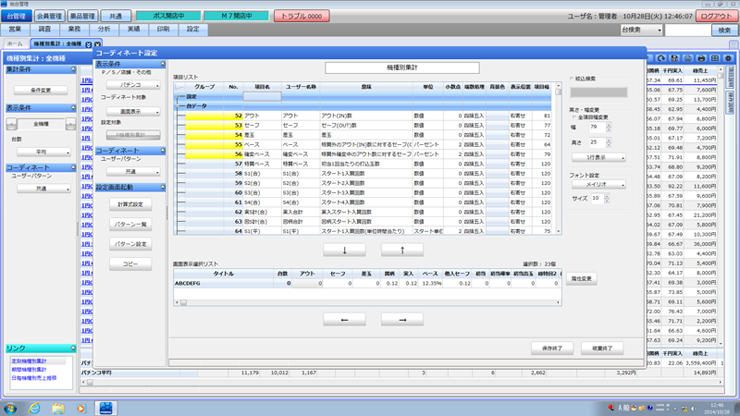Click the パターン一覧 button

(130, 224)
